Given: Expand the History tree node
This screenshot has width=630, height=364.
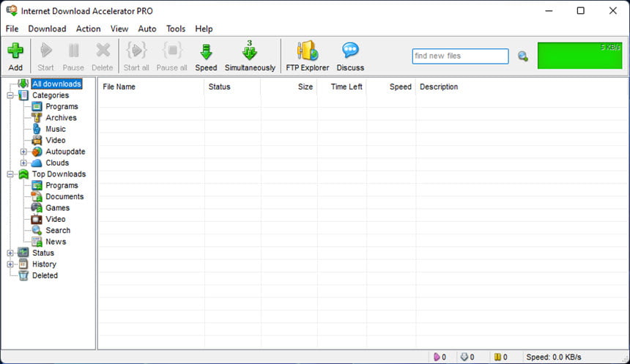Looking at the screenshot, I should (x=10, y=264).
